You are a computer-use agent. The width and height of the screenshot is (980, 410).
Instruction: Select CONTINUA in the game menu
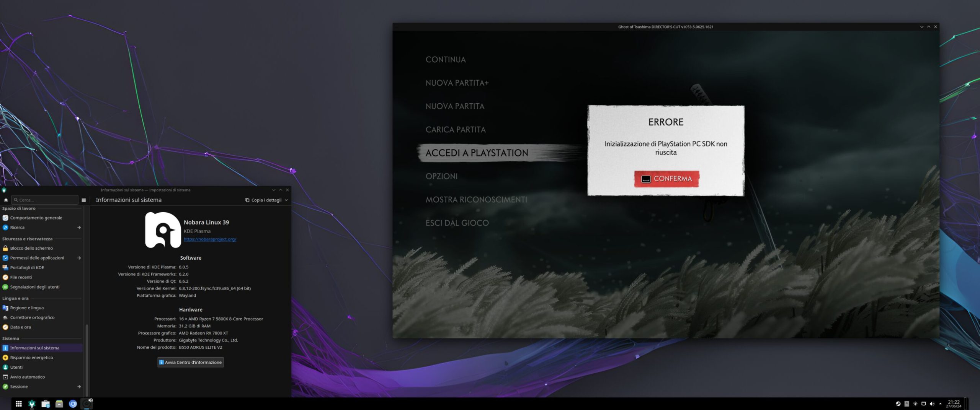446,60
